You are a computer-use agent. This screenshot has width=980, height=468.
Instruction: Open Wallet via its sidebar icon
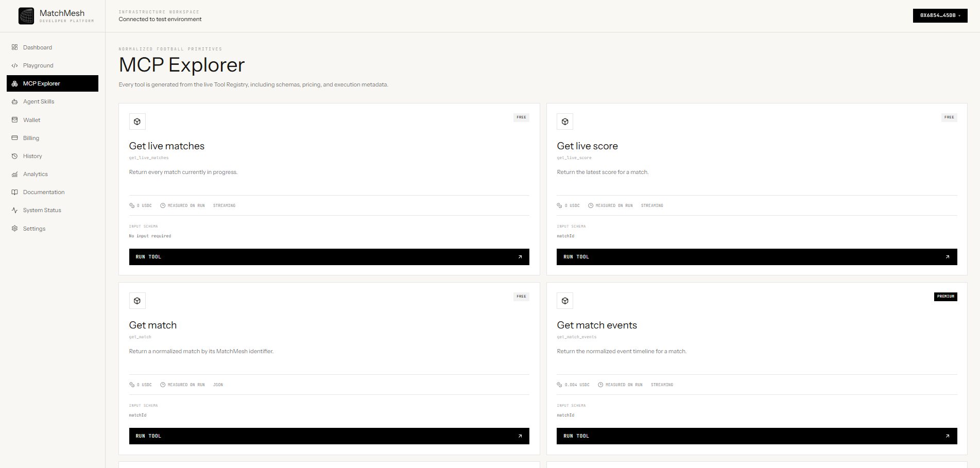(x=14, y=120)
